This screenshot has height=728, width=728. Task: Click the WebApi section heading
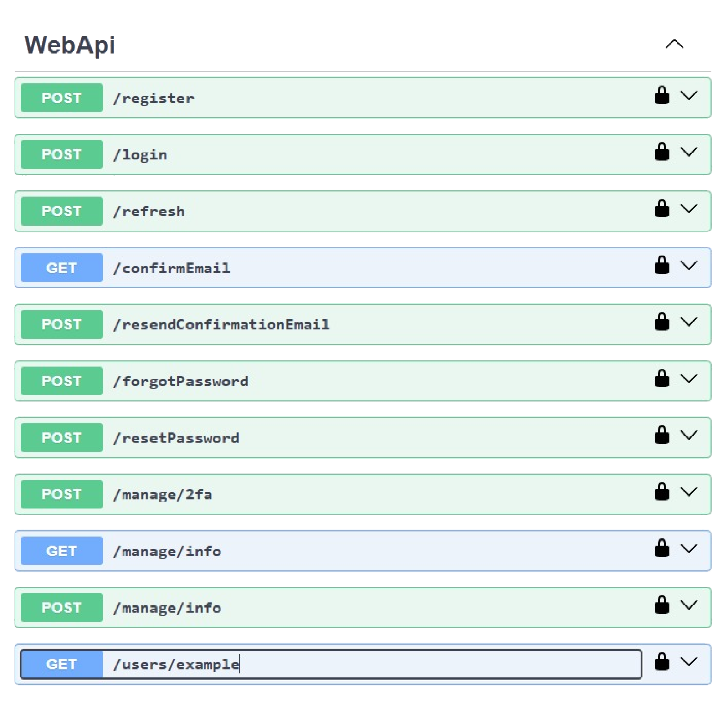click(x=70, y=45)
